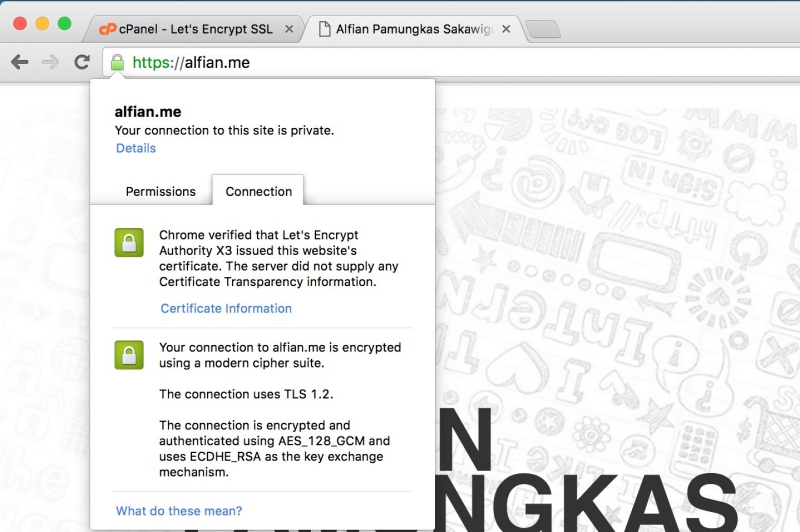The width and height of the screenshot is (800, 532).
Task: Maximize window with green button
Action: [65, 23]
